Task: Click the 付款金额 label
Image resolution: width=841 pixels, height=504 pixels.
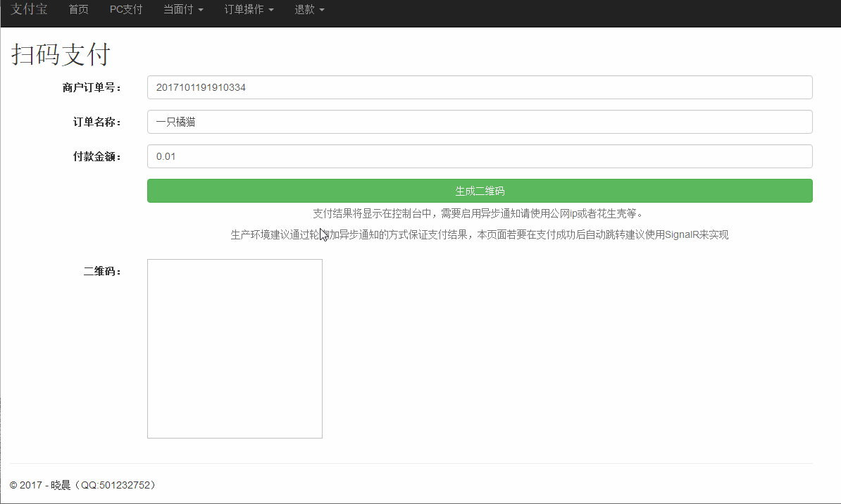Action: coord(97,156)
